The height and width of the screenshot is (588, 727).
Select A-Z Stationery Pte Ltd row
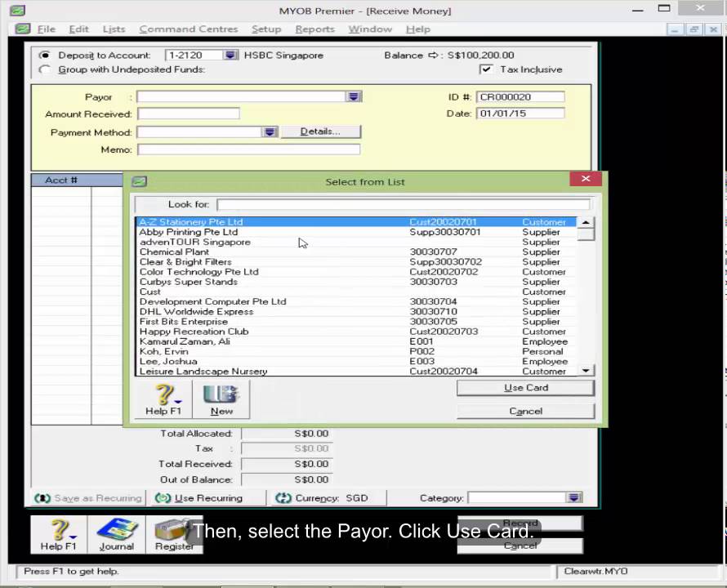pos(356,222)
